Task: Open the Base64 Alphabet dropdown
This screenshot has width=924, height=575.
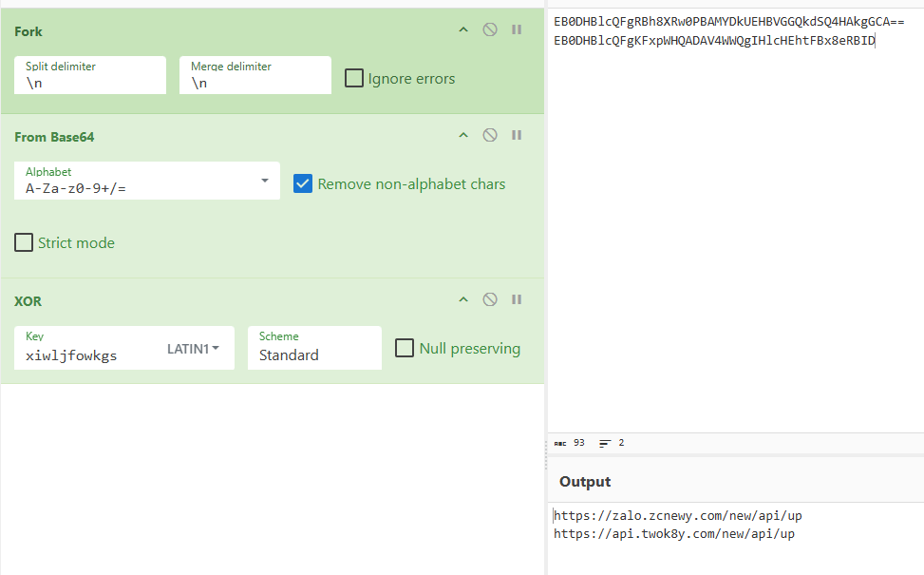Action: tap(267, 178)
